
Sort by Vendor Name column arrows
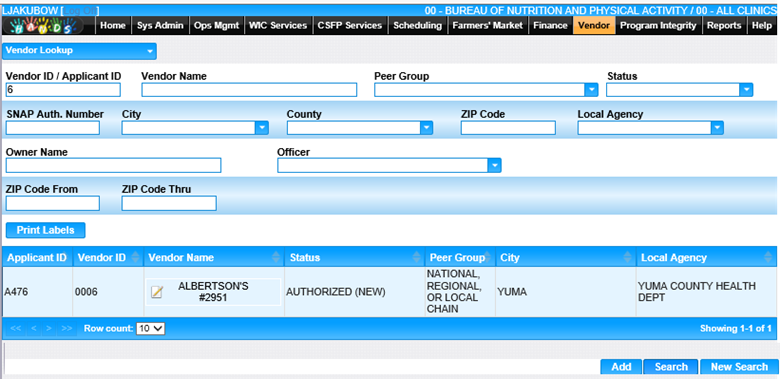point(276,257)
